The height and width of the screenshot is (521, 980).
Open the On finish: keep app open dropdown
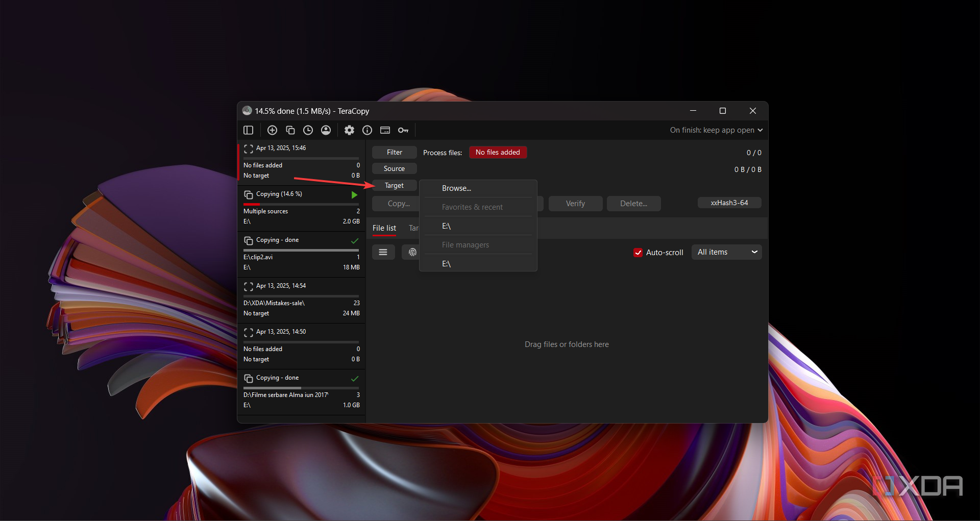716,130
